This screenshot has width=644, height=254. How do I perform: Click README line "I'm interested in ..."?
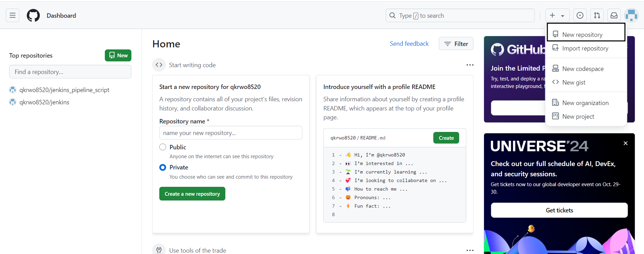[x=384, y=163]
